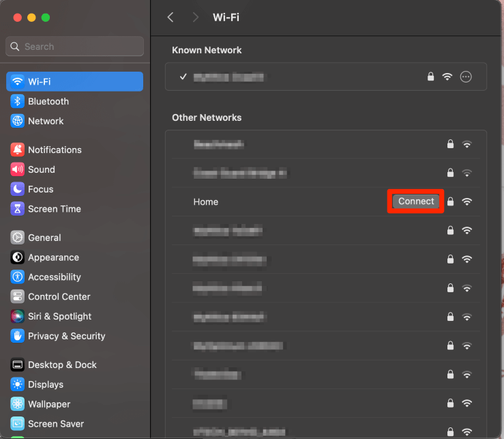Select the General label in sidebar
This screenshot has height=439, width=504.
(x=44, y=238)
